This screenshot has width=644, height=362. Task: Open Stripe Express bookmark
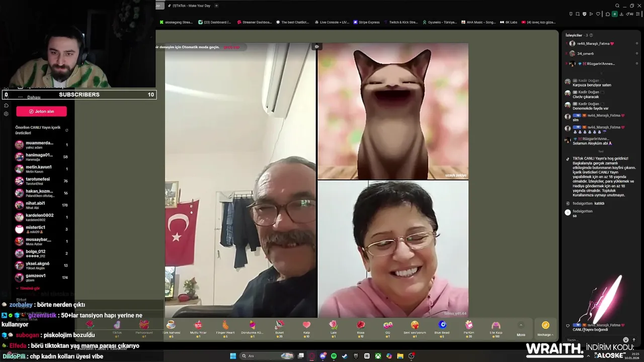pyautogui.click(x=367, y=22)
